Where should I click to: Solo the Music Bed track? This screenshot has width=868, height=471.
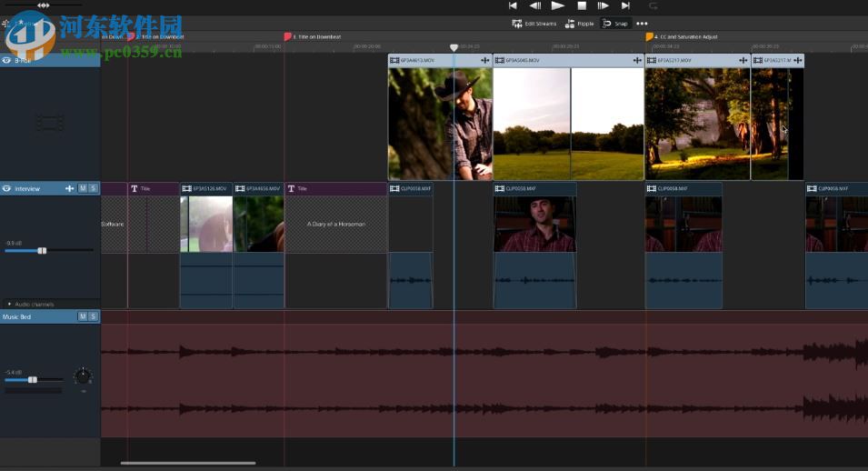93,316
